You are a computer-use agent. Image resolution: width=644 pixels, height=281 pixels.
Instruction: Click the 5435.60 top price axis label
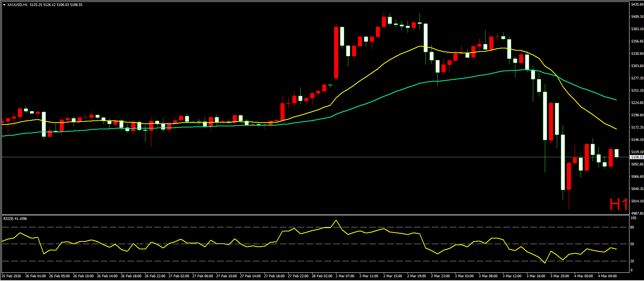tap(637, 4)
